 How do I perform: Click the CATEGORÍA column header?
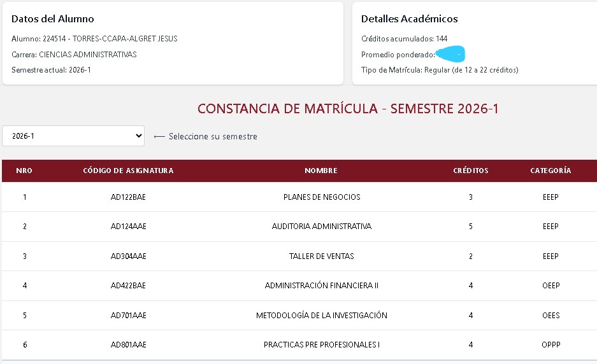tap(550, 171)
